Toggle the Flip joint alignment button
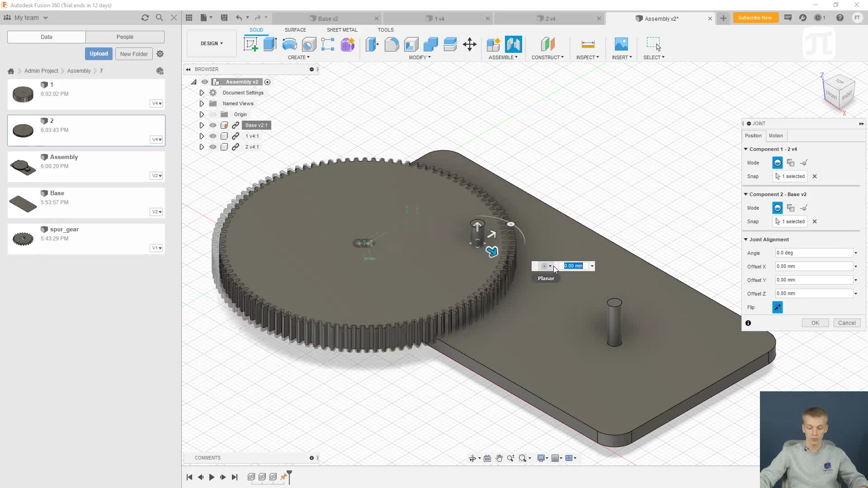 pos(778,307)
